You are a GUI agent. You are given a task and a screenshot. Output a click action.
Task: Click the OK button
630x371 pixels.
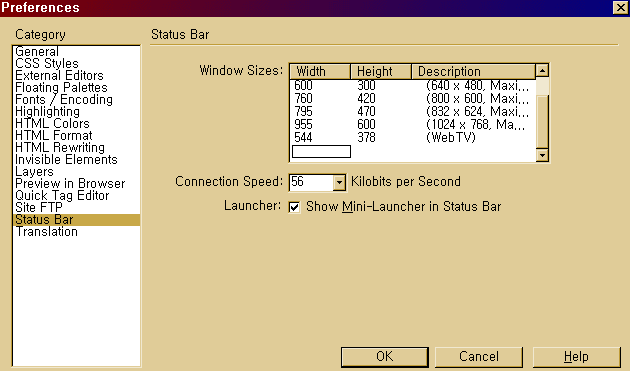[x=385, y=357]
